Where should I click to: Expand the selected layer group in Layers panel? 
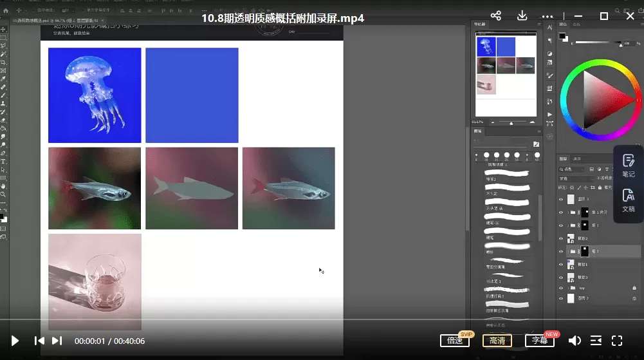(566, 251)
